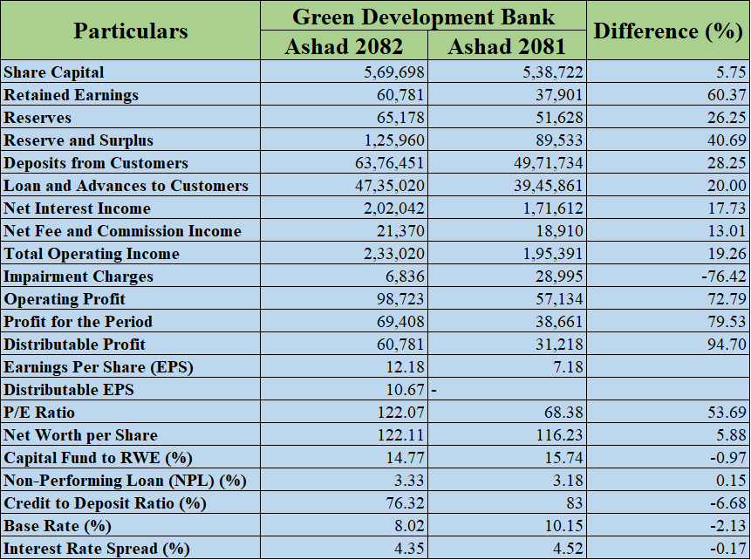Image resolution: width=751 pixels, height=560 pixels.
Task: Click Distributable EPS value 10.67
Action: [406, 390]
